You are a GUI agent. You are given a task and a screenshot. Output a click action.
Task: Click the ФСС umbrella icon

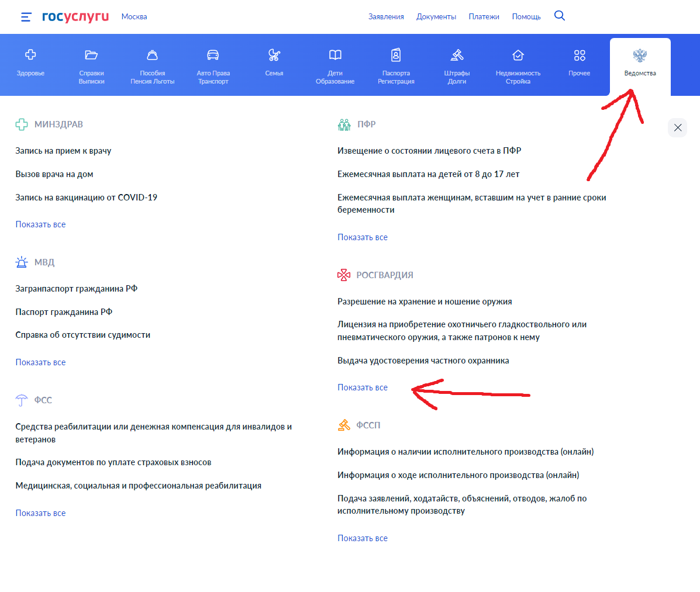click(22, 400)
